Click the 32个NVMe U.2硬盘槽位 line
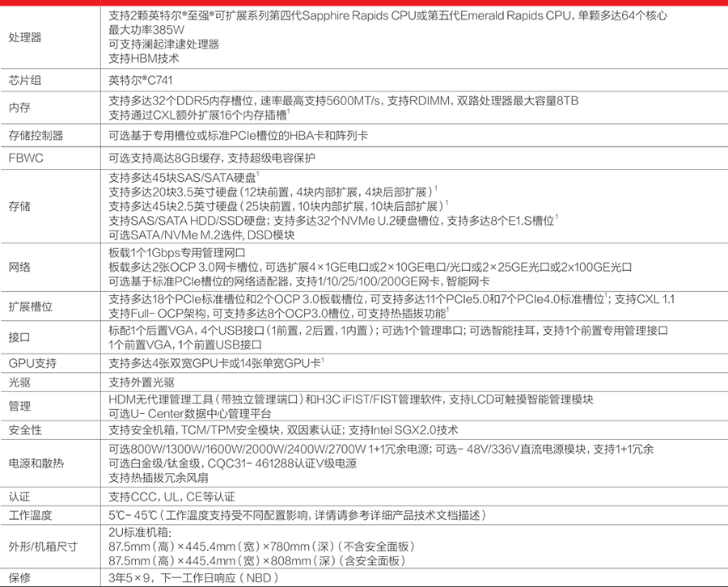 pos(333,221)
